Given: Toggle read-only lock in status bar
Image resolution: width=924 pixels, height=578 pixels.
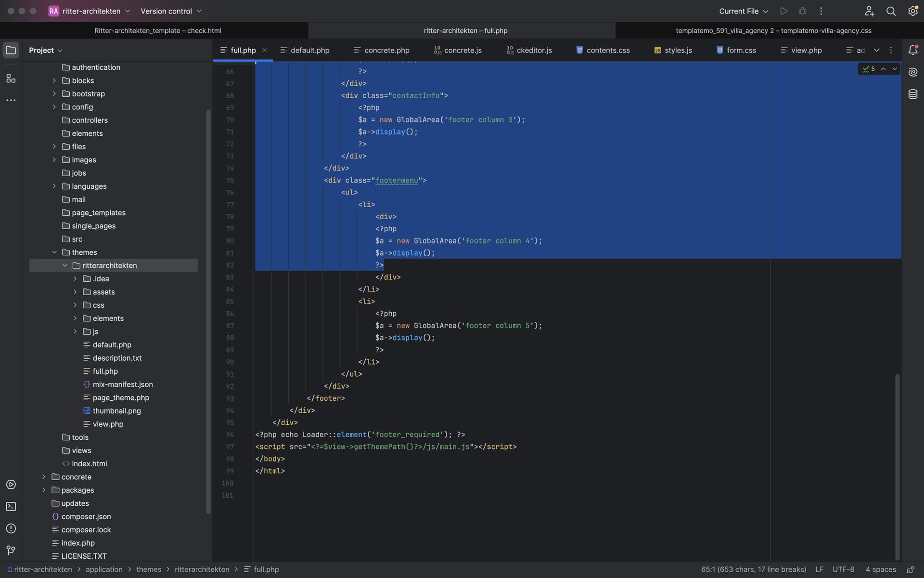Looking at the screenshot, I should pyautogui.click(x=911, y=569).
